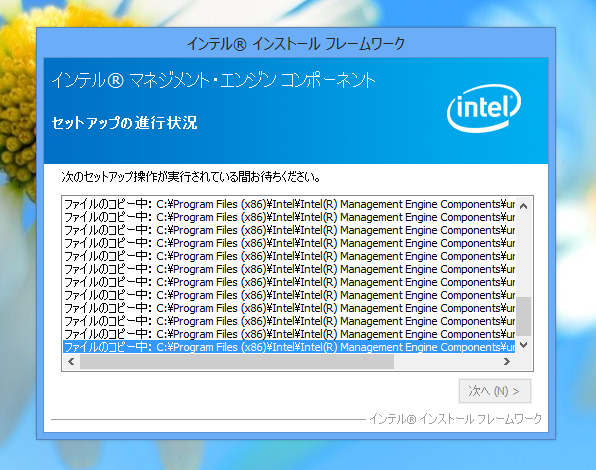Click the horizontal scroll right arrow
The width and height of the screenshot is (596, 470).
click(506, 361)
